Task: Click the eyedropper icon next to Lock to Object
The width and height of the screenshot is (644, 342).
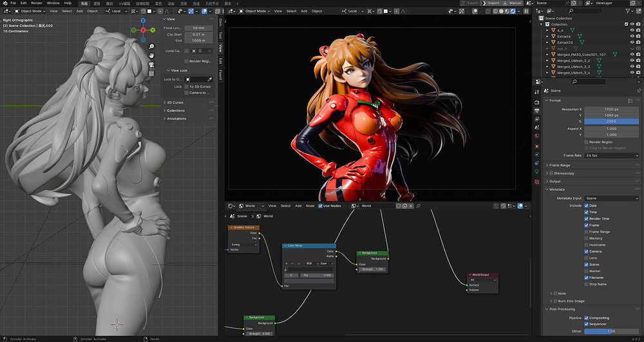Action: coord(209,79)
